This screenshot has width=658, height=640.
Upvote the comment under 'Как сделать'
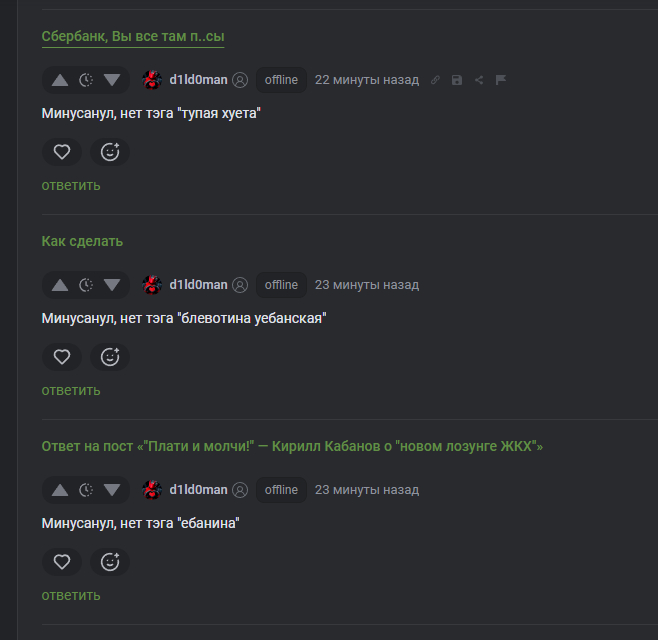point(60,285)
